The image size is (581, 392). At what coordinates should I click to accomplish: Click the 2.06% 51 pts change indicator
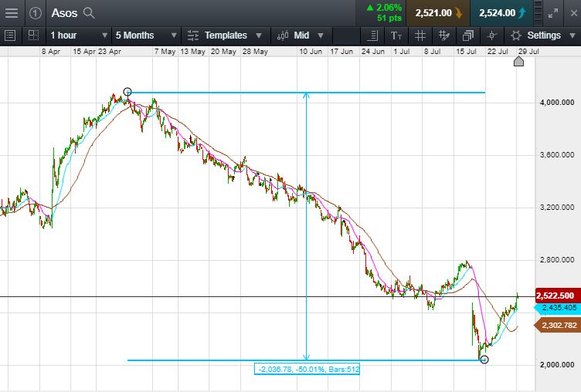tap(384, 13)
